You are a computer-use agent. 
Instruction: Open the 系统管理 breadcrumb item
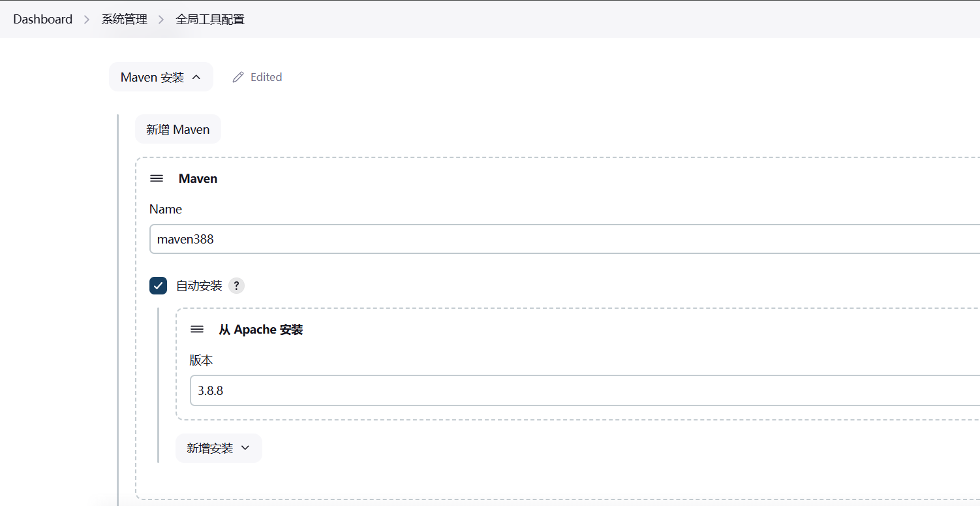pos(124,20)
